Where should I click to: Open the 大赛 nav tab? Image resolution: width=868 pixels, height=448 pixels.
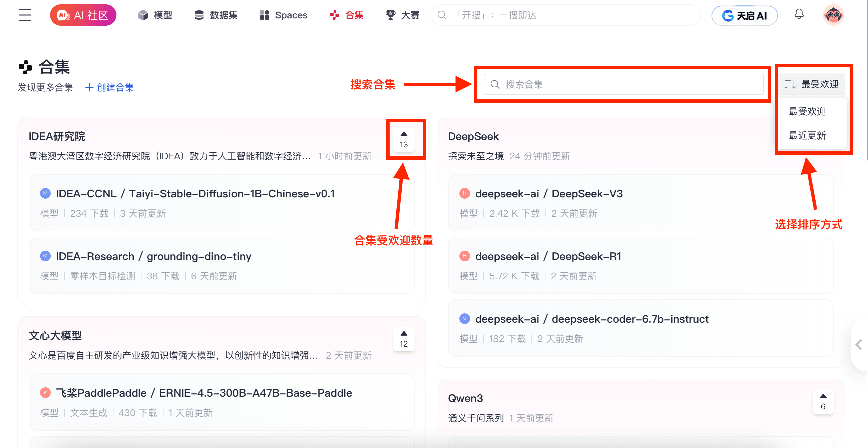coord(403,15)
